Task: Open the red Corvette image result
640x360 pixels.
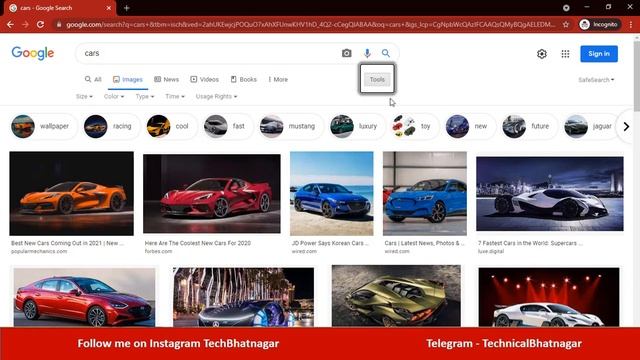Action: (x=212, y=193)
